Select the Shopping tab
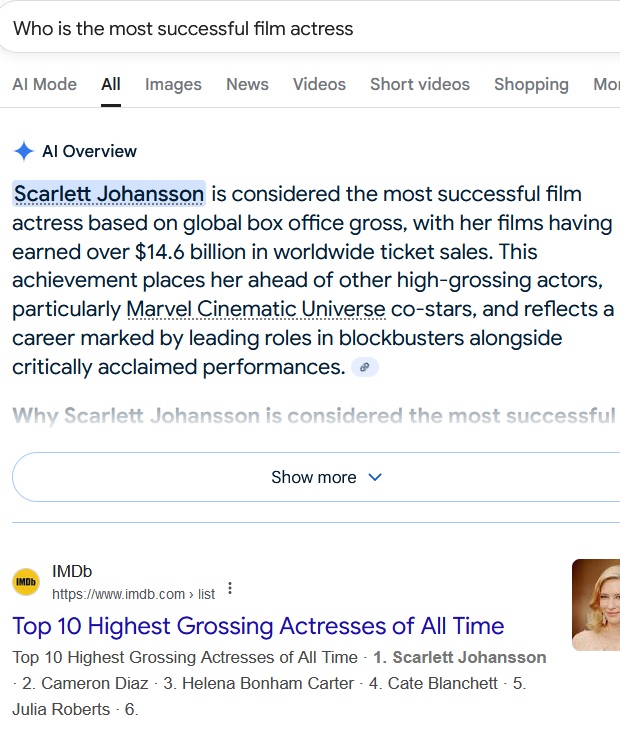The width and height of the screenshot is (620, 735). click(531, 84)
